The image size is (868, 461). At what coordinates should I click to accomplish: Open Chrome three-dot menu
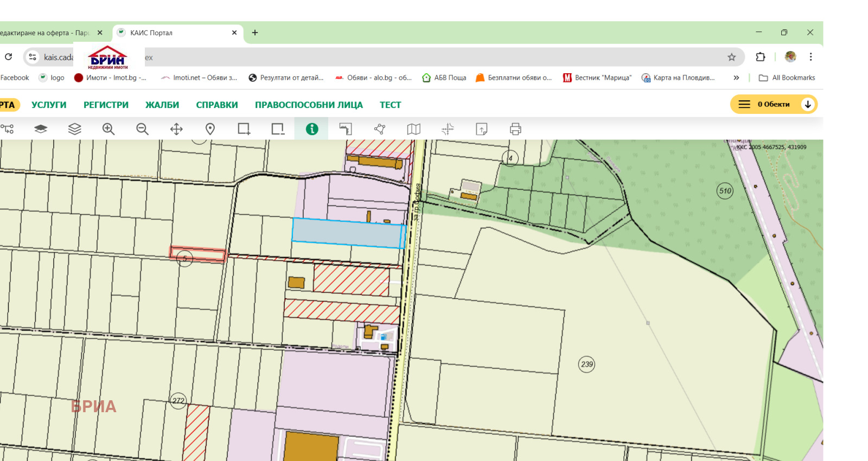point(810,57)
